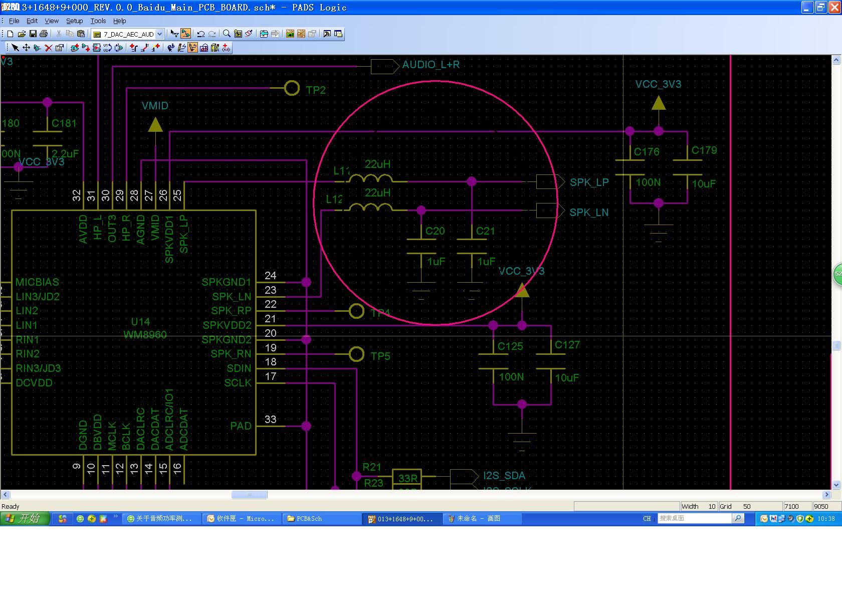Click the desktop search magnifier button
Screen dimensions: 842x616
(738, 519)
